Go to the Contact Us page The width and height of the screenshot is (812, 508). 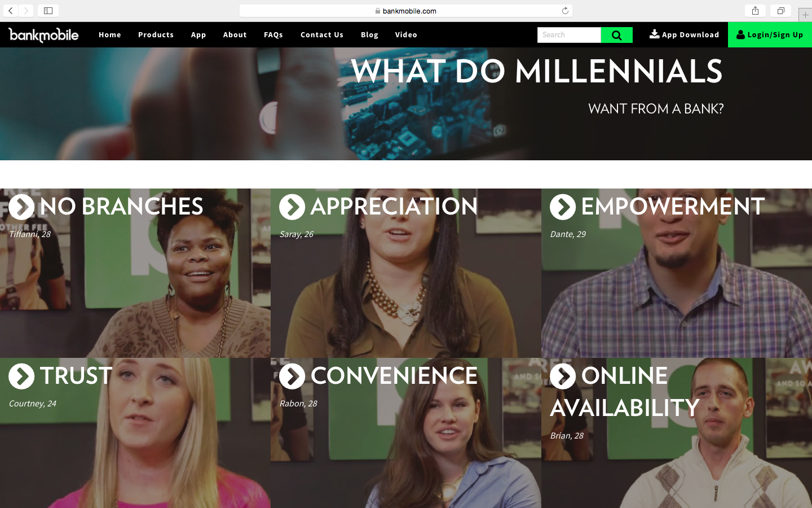point(322,35)
